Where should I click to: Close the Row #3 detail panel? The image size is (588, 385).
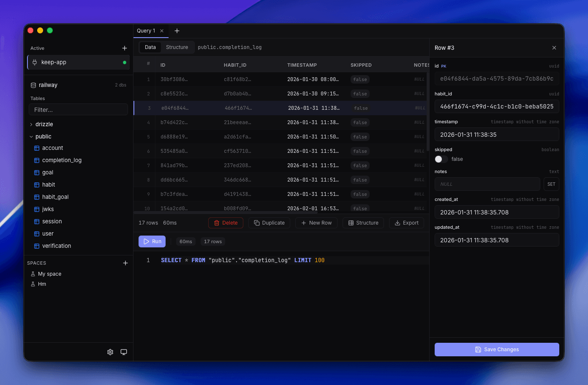coord(554,48)
